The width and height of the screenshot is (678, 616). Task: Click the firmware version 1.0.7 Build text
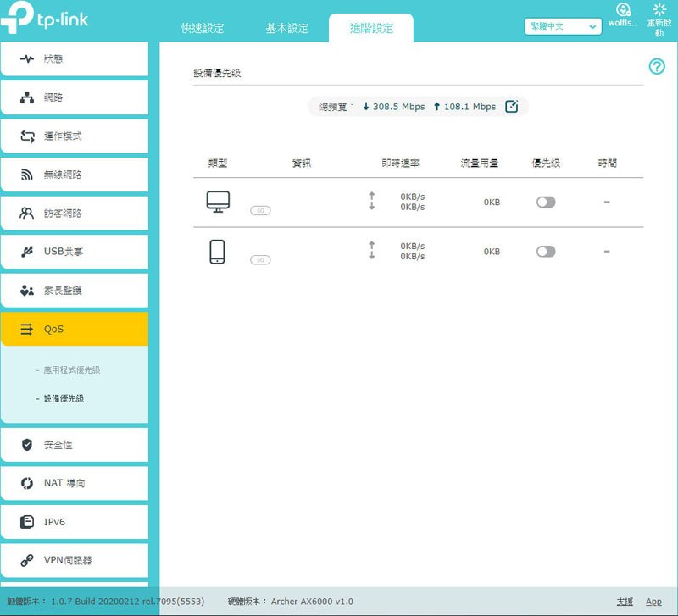click(x=128, y=602)
